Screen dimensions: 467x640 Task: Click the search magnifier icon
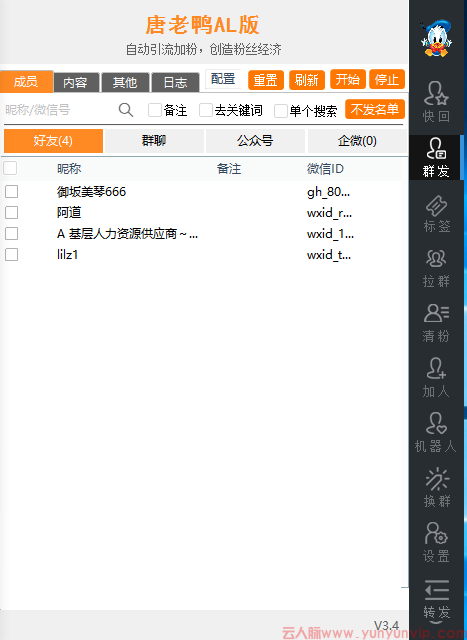coord(126,110)
